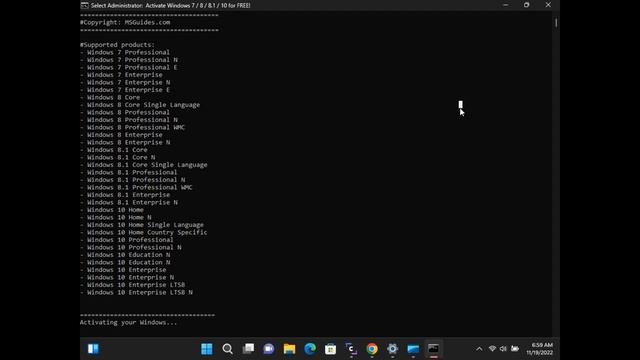Open the Widgets icon at taskbar left

click(x=93, y=349)
